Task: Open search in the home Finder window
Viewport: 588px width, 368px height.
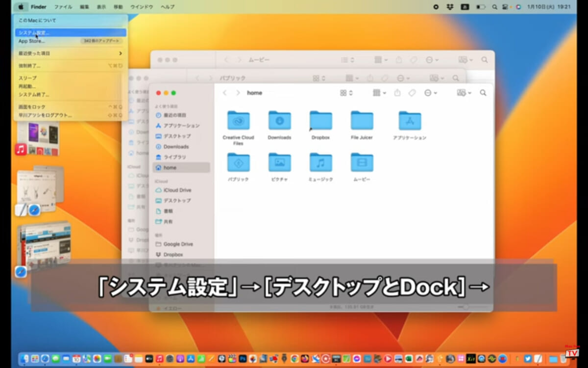Action: [x=483, y=93]
